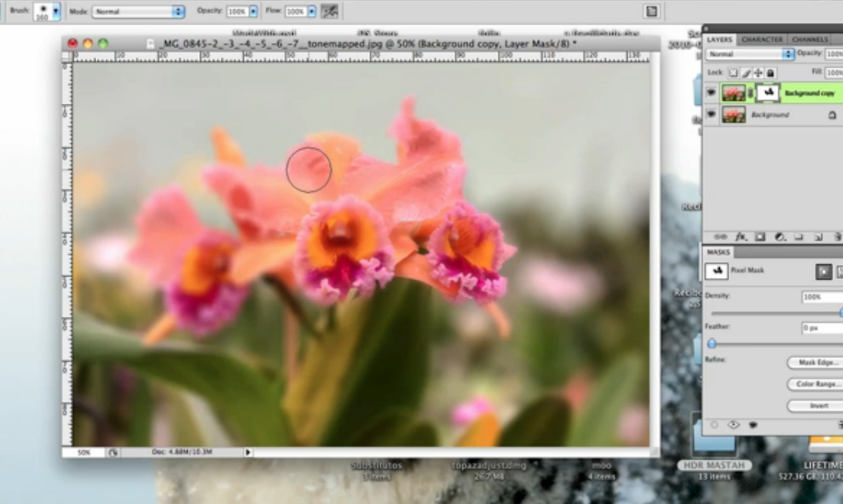
Task: Toggle visibility of the Background layer
Action: (x=711, y=114)
